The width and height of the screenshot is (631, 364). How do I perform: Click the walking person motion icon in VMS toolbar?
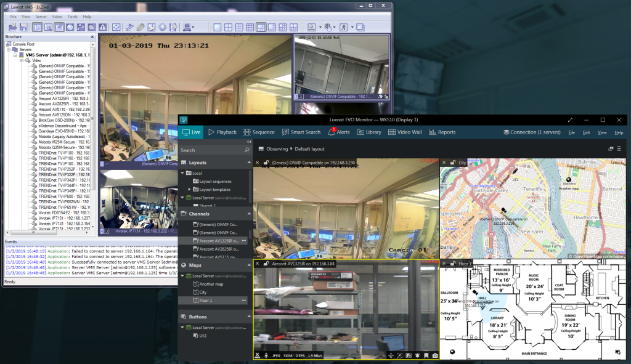pos(343,27)
